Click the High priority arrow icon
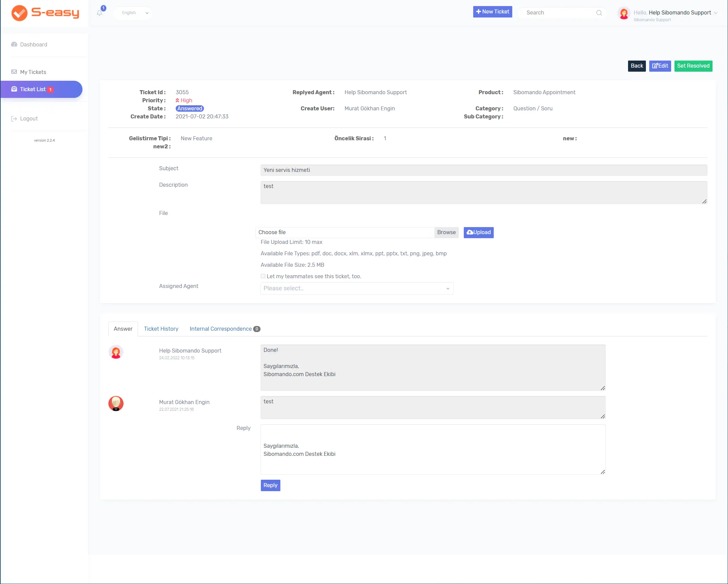The image size is (728, 584). point(177,100)
